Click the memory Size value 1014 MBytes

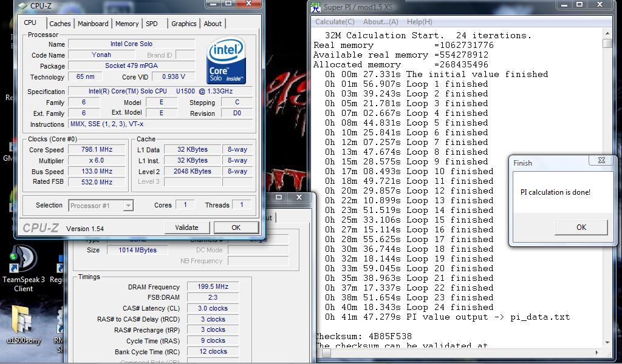coord(137,250)
